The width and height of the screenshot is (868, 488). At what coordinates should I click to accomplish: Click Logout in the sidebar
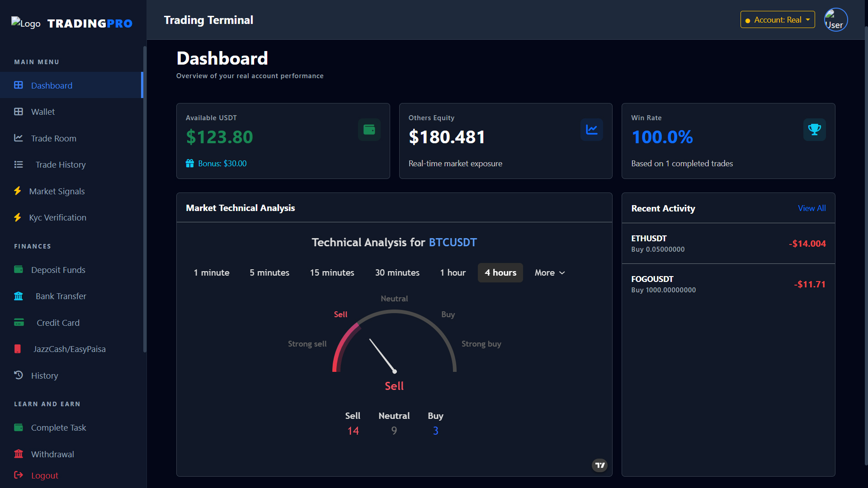(44, 475)
